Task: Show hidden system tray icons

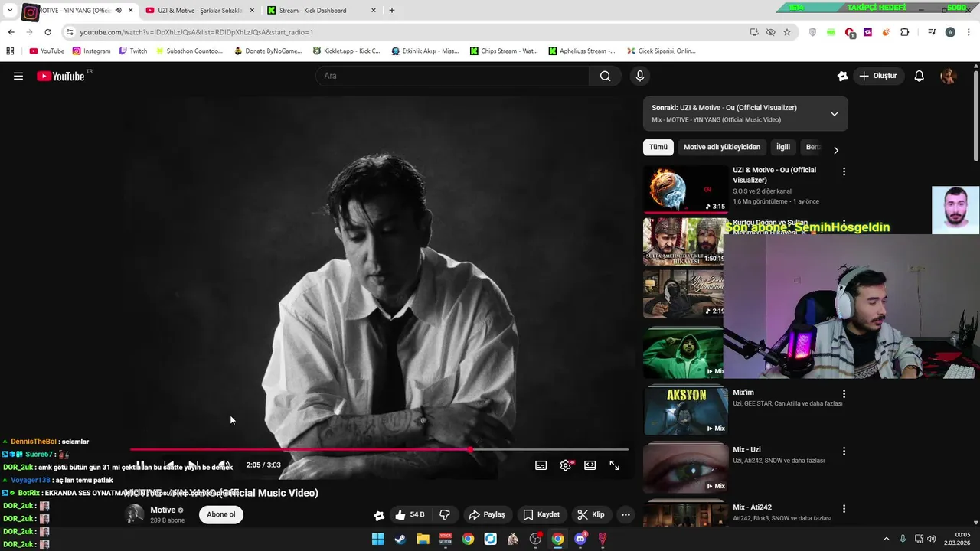Action: coord(887,539)
